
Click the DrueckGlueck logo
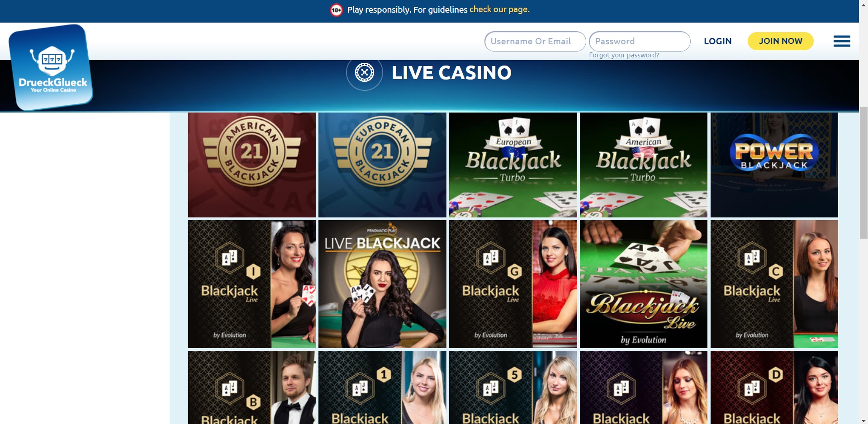click(x=51, y=67)
